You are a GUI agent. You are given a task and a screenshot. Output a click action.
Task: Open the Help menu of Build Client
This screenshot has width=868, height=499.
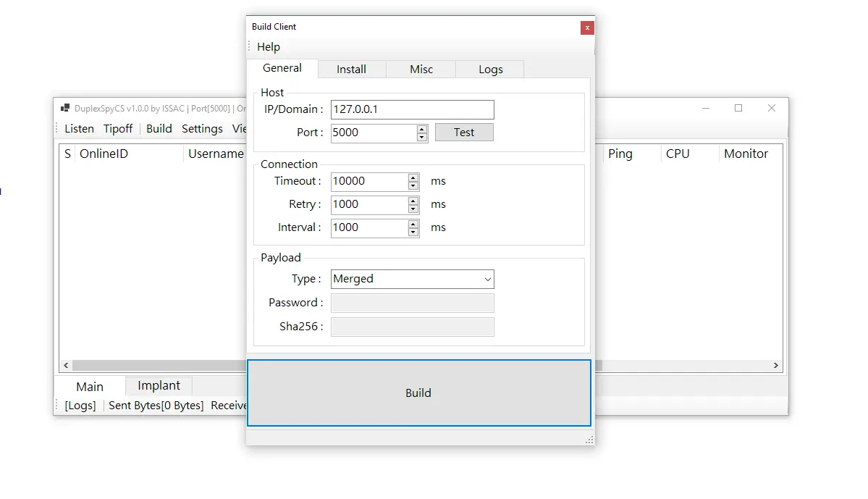click(x=269, y=46)
